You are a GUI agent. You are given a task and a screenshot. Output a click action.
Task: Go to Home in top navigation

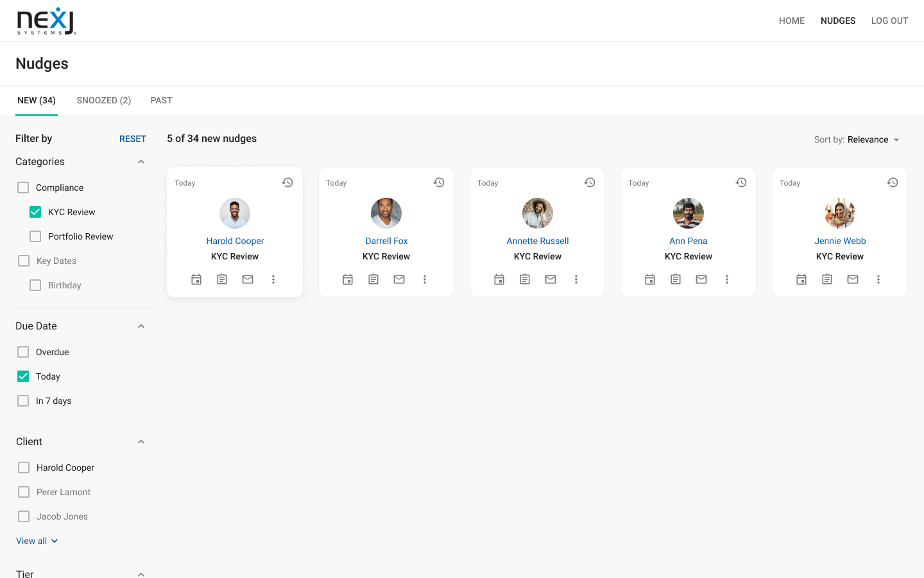coord(791,21)
